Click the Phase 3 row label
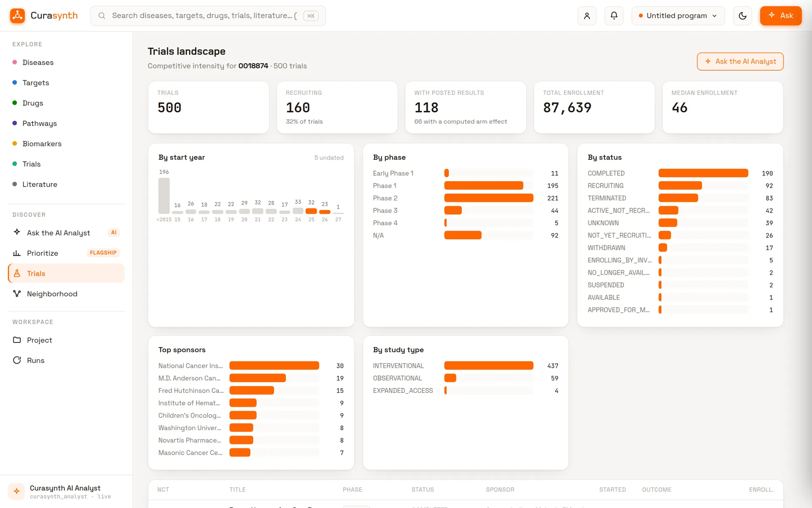The height and width of the screenshot is (508, 812). 385,210
